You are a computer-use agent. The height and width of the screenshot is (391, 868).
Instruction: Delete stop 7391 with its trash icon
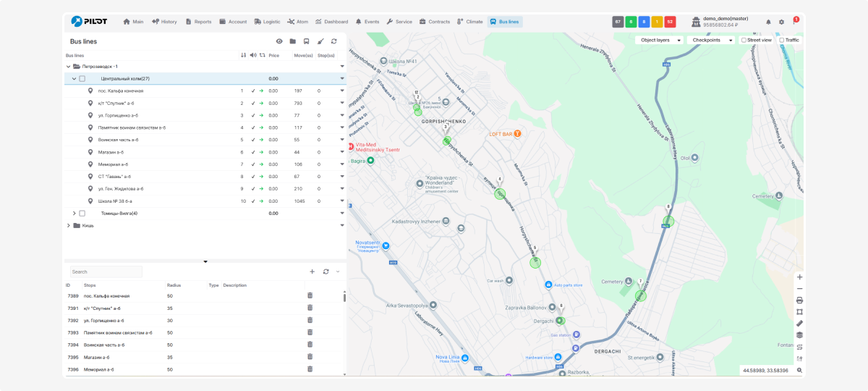coord(310,308)
